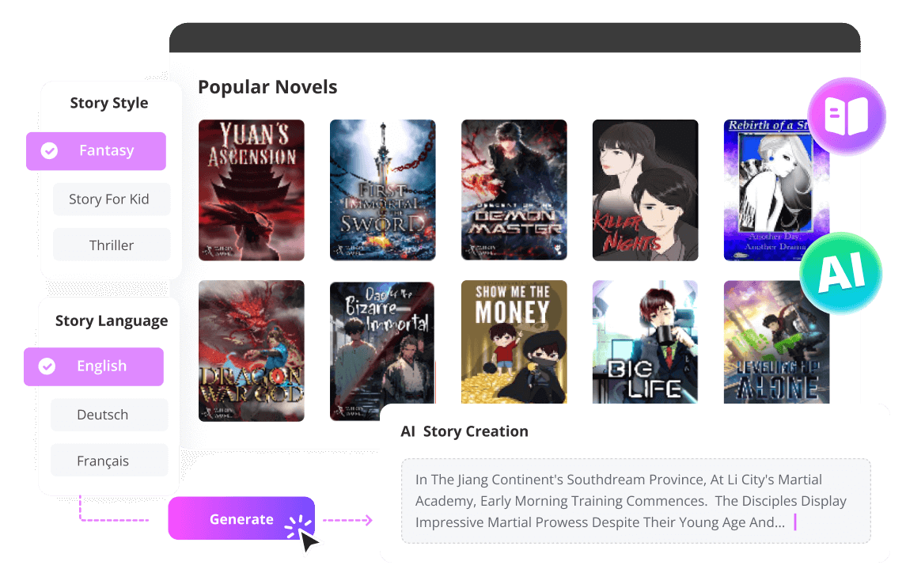Select the Story For Kid style
This screenshot has height=588, width=906.
coord(112,199)
